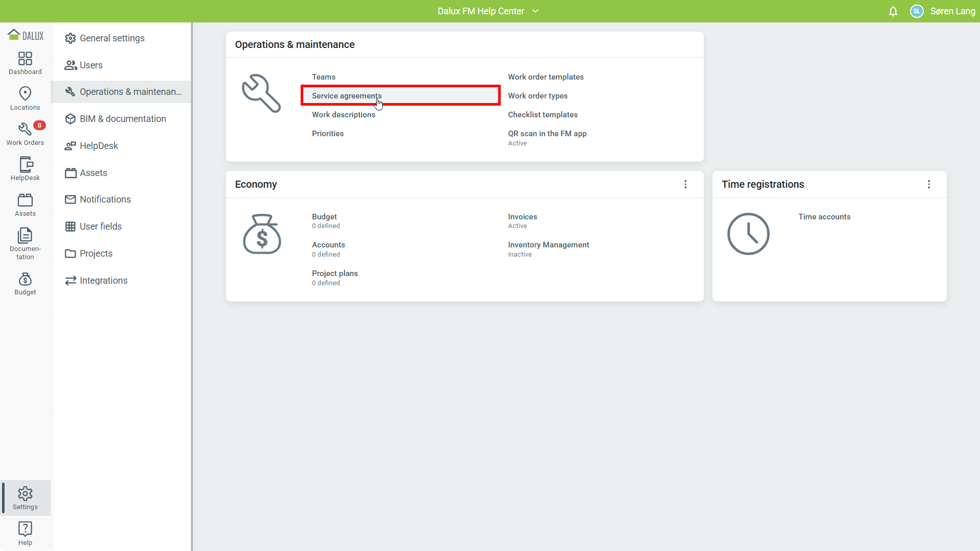Open Documentation in the sidebar
This screenshot has height=551, width=980.
pyautogui.click(x=25, y=244)
